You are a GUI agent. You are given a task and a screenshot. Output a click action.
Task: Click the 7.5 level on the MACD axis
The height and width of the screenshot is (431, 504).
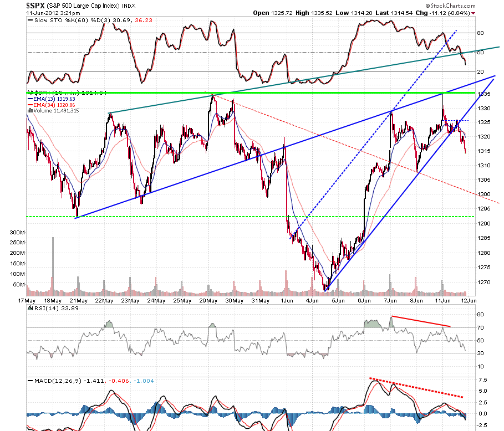[483, 380]
